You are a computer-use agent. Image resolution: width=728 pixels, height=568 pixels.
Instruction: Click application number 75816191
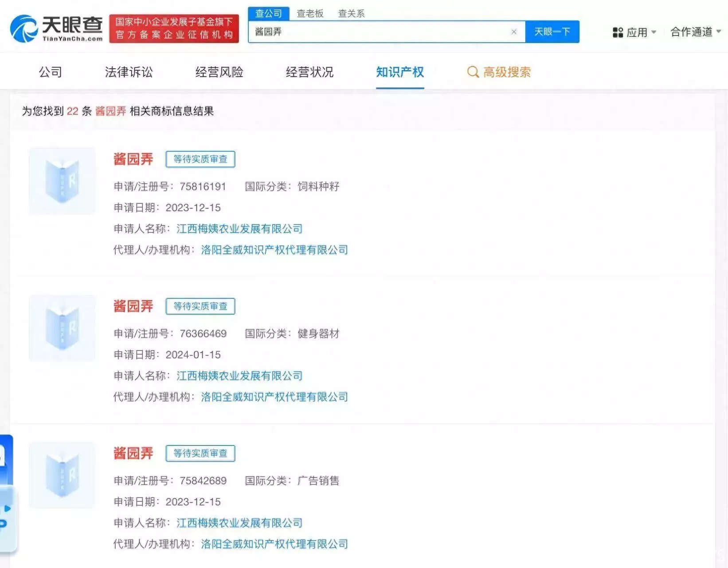pos(203,186)
